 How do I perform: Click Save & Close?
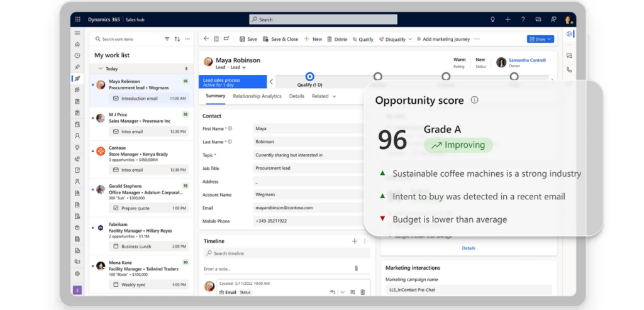point(280,39)
